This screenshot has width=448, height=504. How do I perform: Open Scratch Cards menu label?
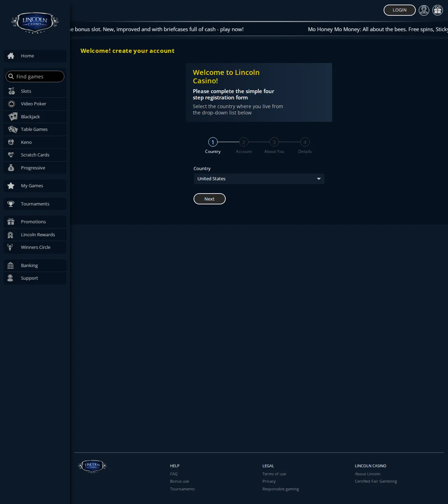click(35, 155)
